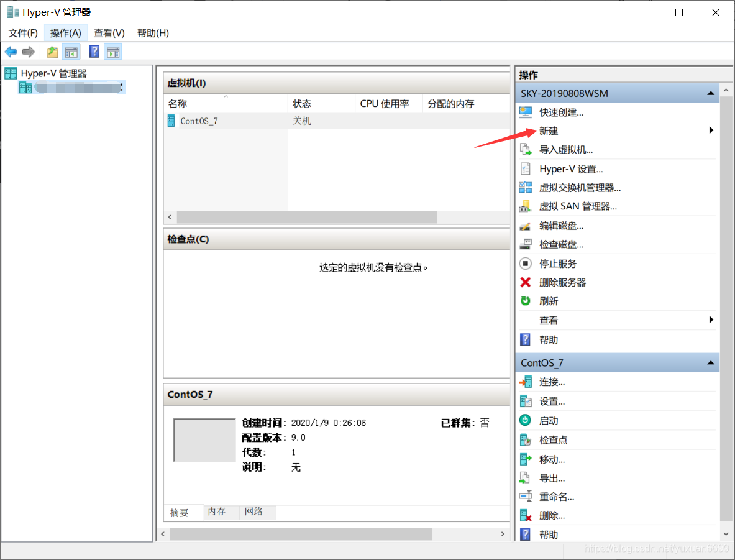The image size is (735, 560).
Task: Open the 虚拟 SAN 管理器 icon
Action: pyautogui.click(x=526, y=206)
